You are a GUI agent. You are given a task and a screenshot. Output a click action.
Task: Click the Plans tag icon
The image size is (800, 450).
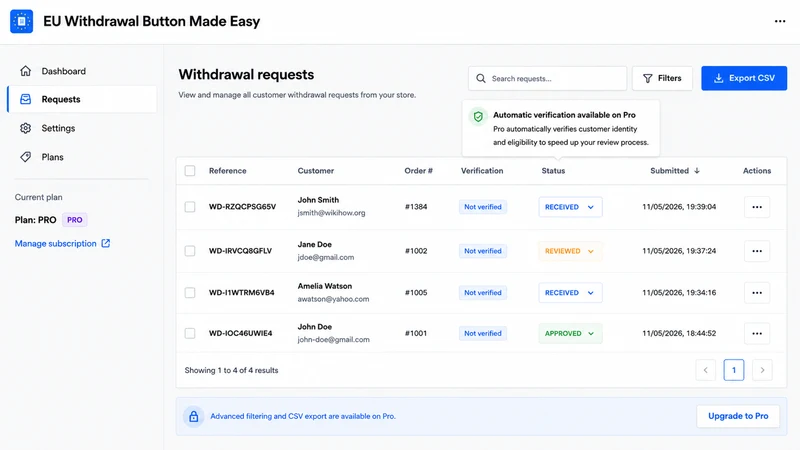26,157
